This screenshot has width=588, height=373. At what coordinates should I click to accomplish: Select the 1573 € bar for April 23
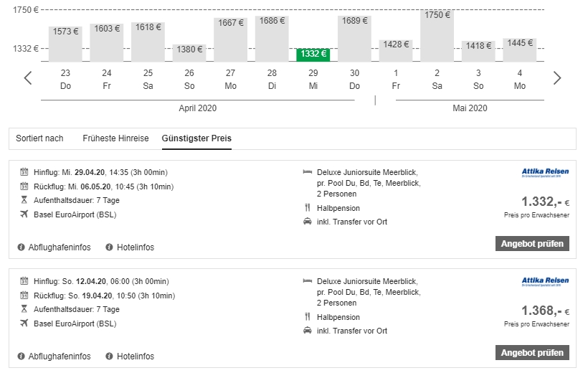point(65,43)
